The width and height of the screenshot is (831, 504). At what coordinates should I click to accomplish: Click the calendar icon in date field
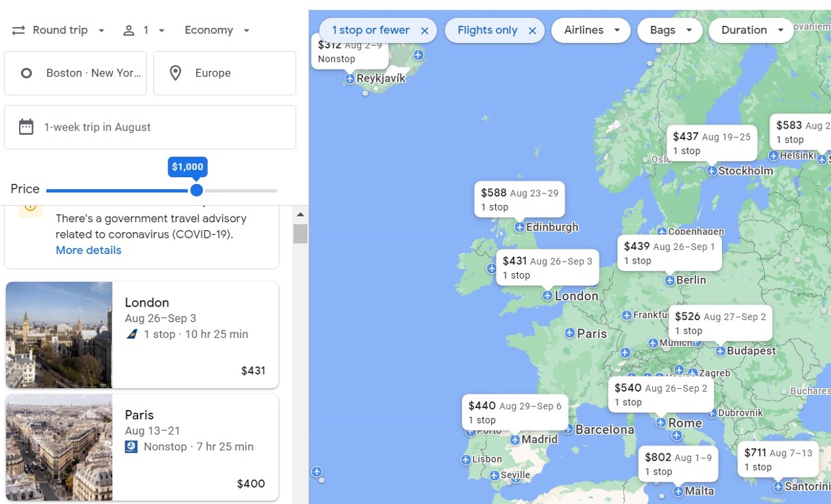point(26,127)
